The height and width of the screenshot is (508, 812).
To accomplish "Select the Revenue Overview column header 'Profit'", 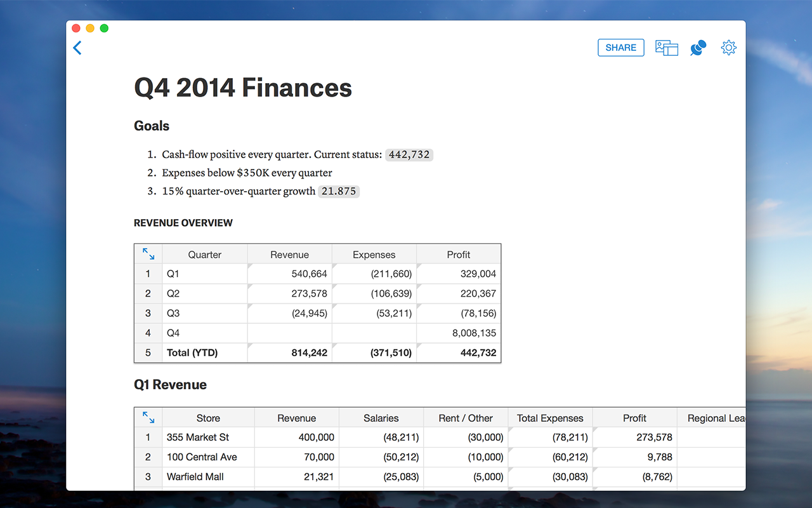I will click(x=459, y=254).
